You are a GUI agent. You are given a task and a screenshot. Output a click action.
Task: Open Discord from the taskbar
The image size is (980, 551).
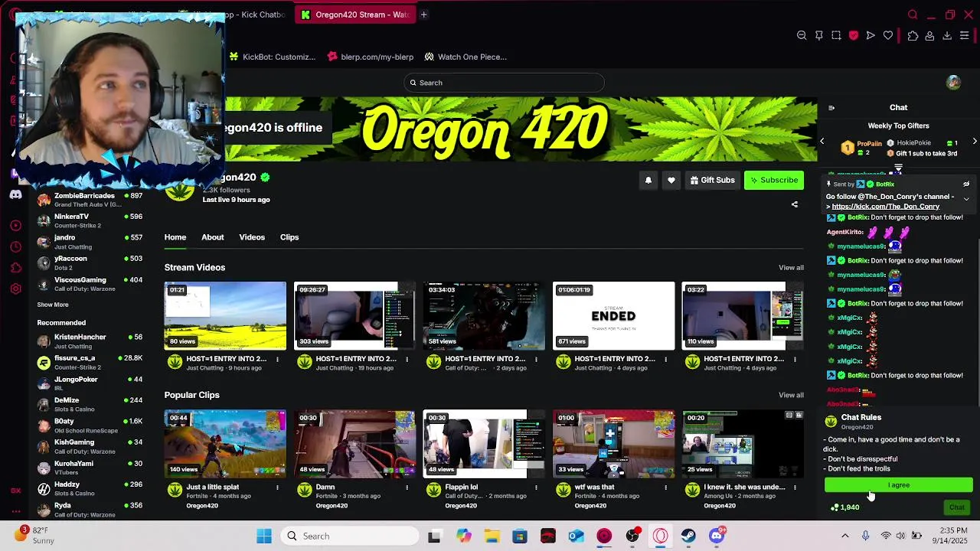(x=717, y=536)
